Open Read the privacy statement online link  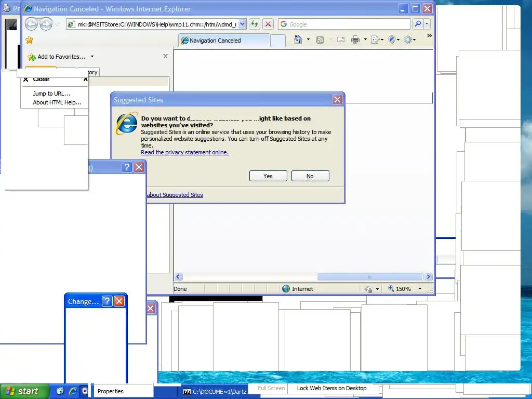[185, 152]
